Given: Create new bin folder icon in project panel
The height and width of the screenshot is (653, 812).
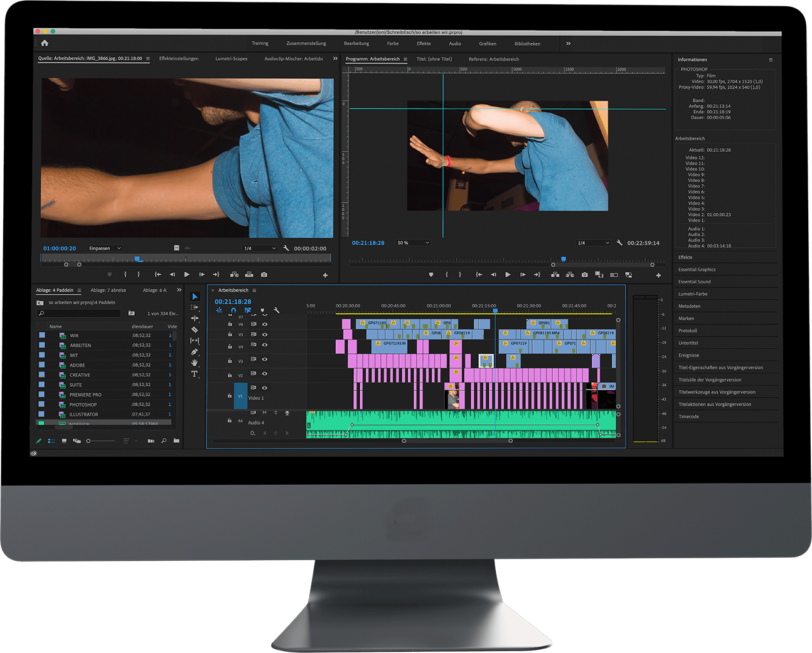Looking at the screenshot, I should (x=176, y=441).
